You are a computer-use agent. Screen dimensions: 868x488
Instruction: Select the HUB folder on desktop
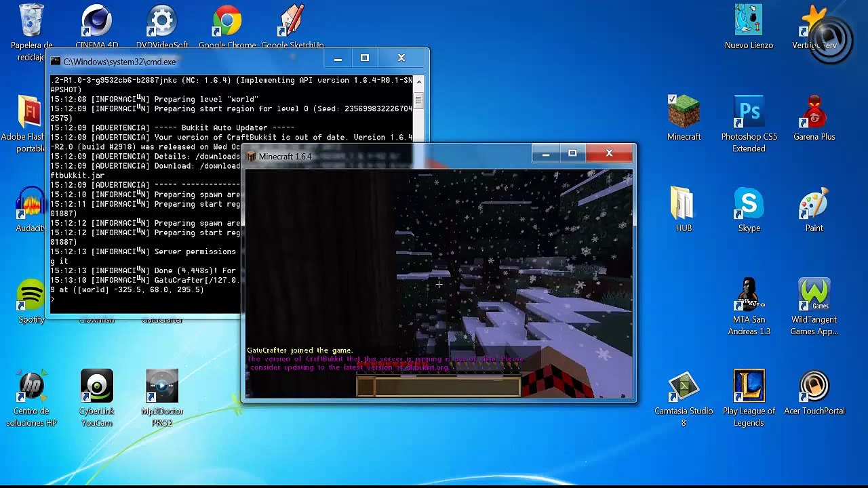pos(684,203)
